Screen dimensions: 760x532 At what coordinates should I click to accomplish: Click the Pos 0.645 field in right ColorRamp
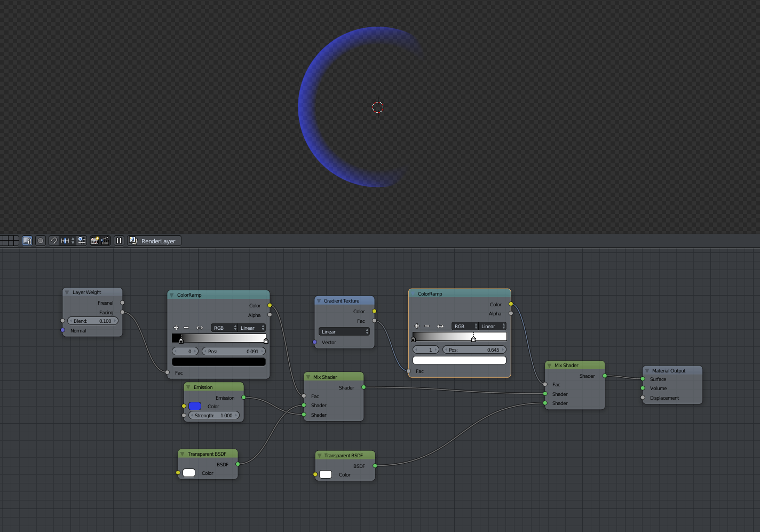point(474,350)
